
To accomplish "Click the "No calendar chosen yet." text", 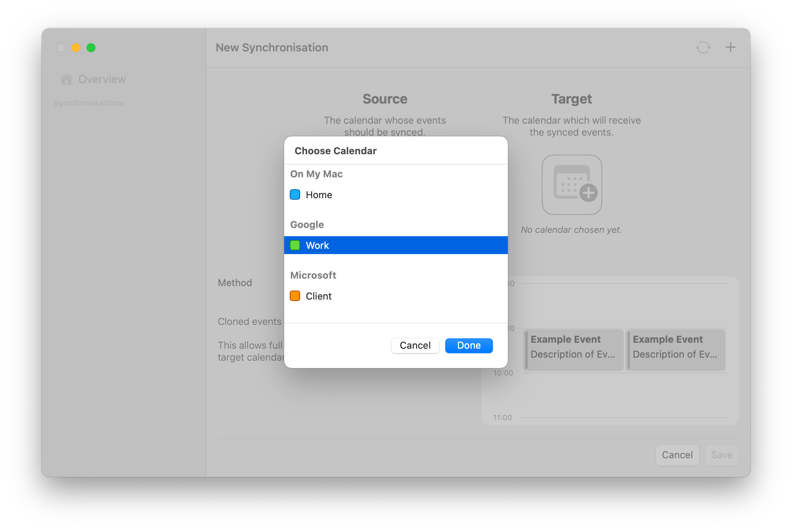I will (571, 230).
